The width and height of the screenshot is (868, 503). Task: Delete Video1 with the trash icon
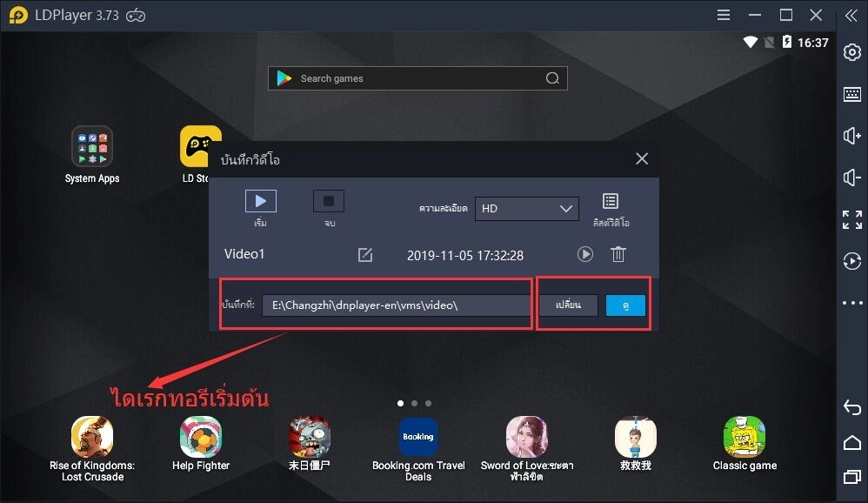pos(618,254)
